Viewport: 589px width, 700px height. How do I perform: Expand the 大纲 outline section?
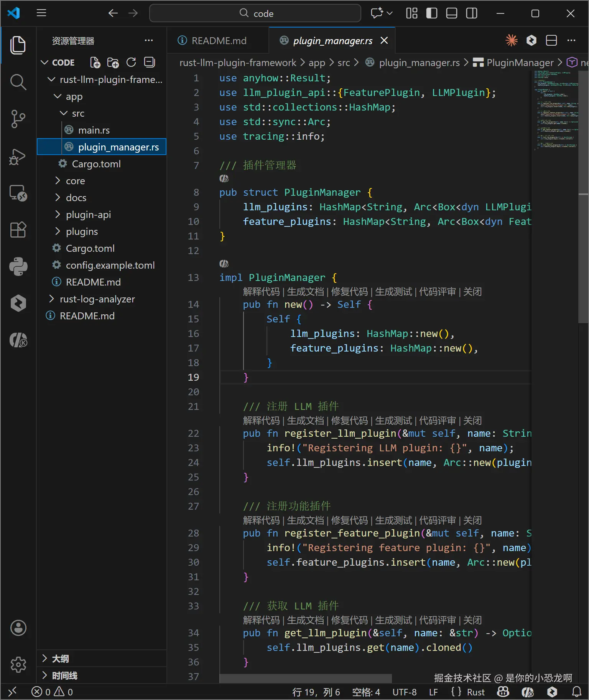[60, 659]
